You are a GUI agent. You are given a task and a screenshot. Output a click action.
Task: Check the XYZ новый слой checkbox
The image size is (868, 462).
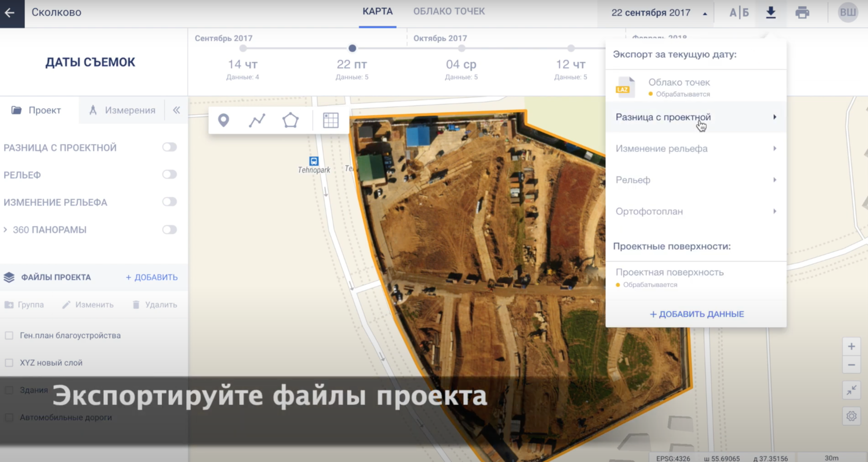(x=9, y=363)
